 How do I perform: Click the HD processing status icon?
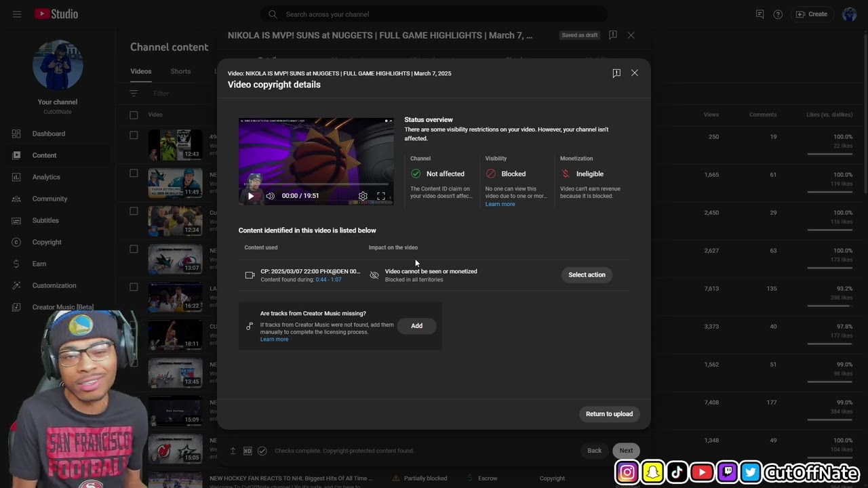[x=248, y=451]
